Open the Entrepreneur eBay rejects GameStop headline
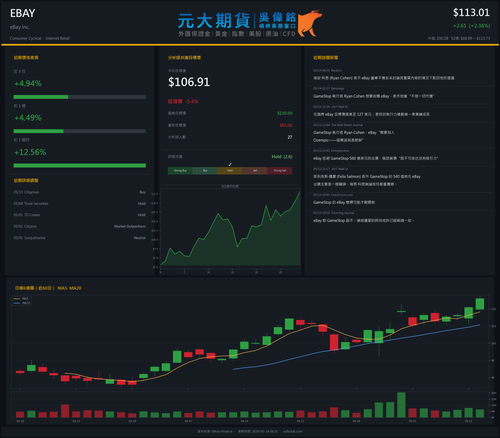The image size is (500, 438). click(375, 158)
